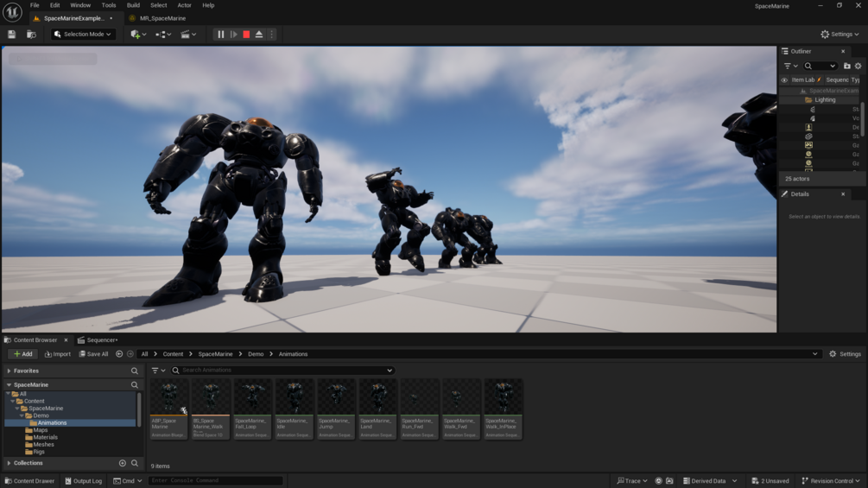Open Browse to asset icon in toolbar

(x=32, y=35)
